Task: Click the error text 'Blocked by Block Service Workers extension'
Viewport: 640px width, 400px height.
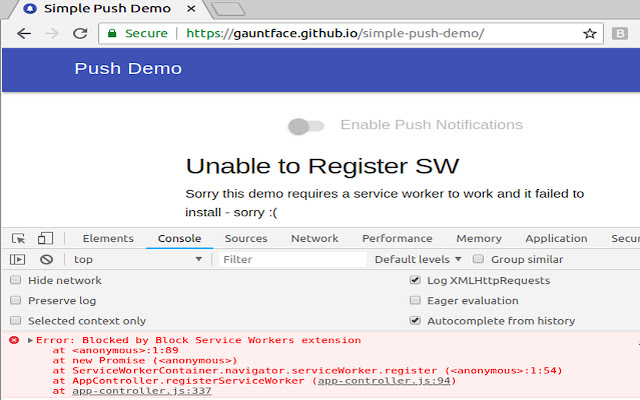Action: [x=222, y=340]
